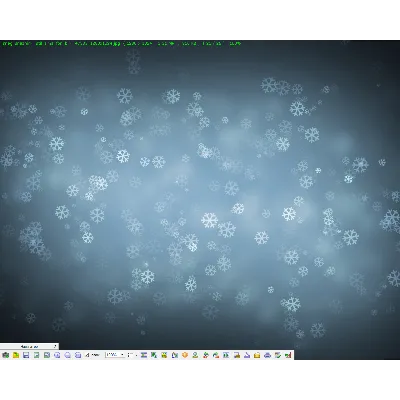This screenshot has height=400, width=400.
Task: Click the zoom-in magnifier icon
Action: coord(57,355)
